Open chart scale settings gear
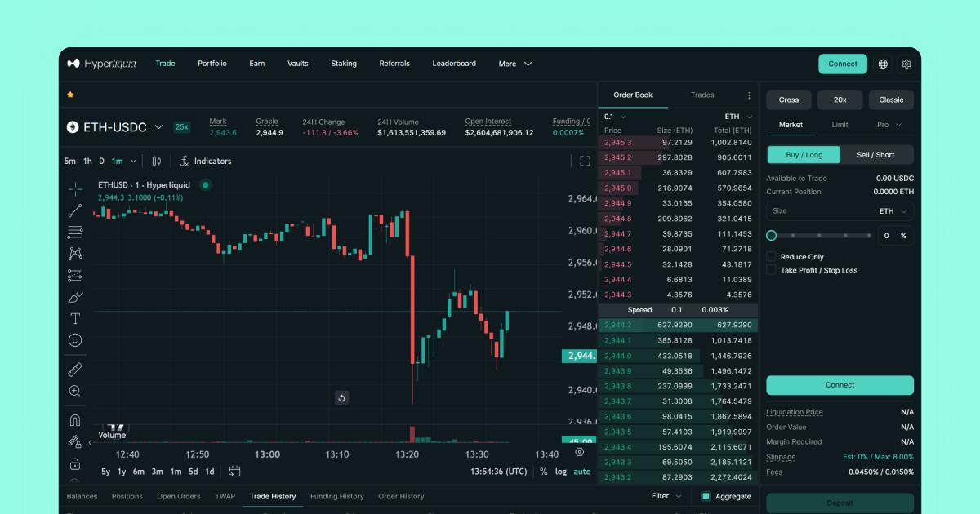The height and width of the screenshot is (514, 980). pyautogui.click(x=580, y=452)
